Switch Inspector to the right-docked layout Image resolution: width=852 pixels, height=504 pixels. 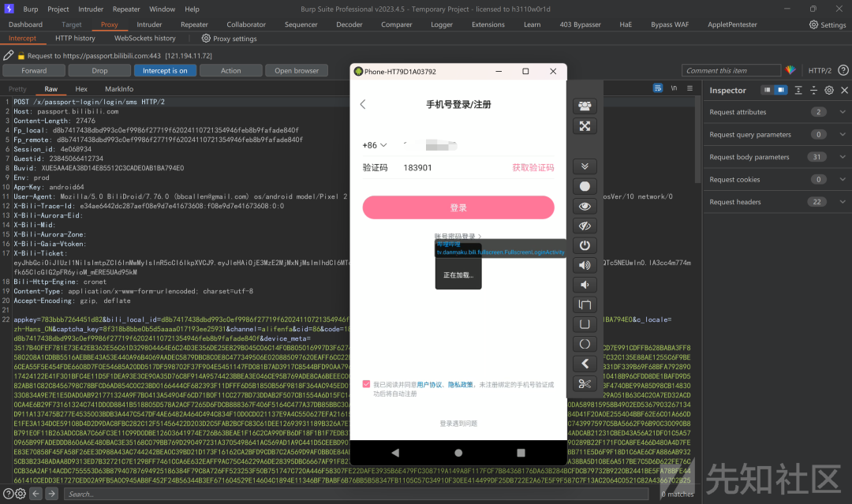tap(781, 90)
